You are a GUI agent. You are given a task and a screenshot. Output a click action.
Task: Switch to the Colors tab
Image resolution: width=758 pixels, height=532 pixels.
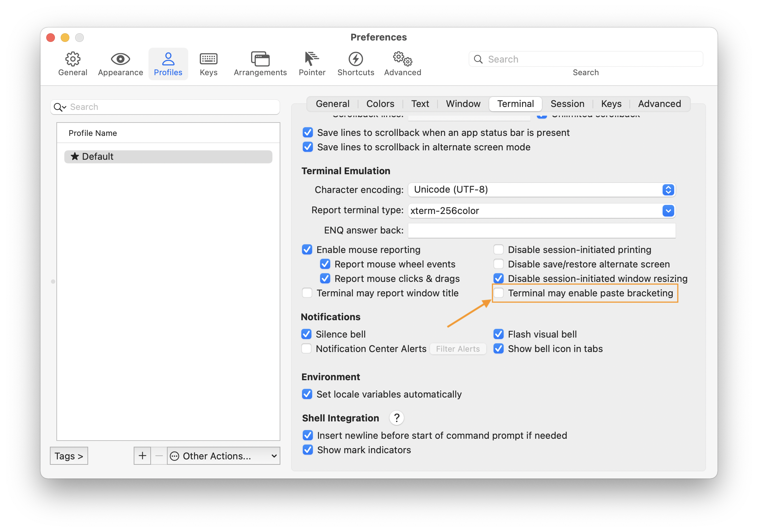380,104
